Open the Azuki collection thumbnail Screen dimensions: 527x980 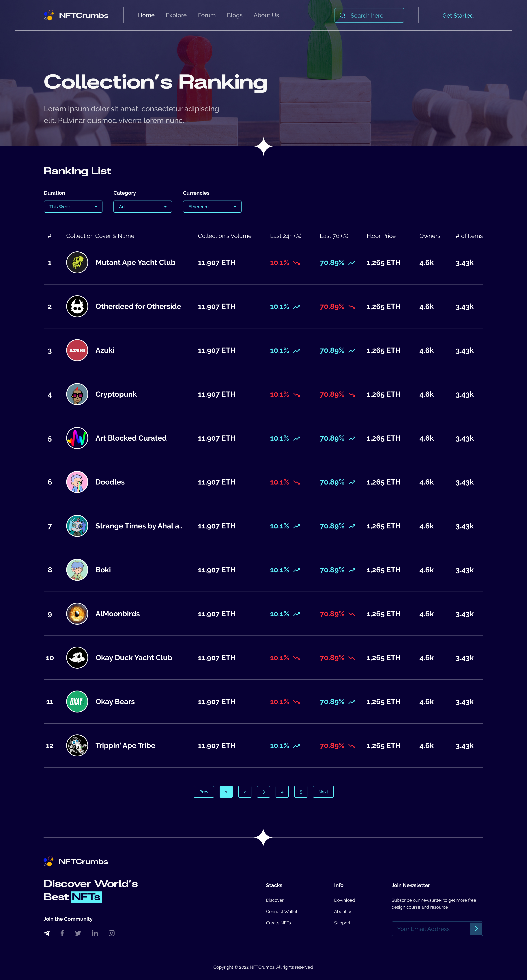pyautogui.click(x=77, y=350)
